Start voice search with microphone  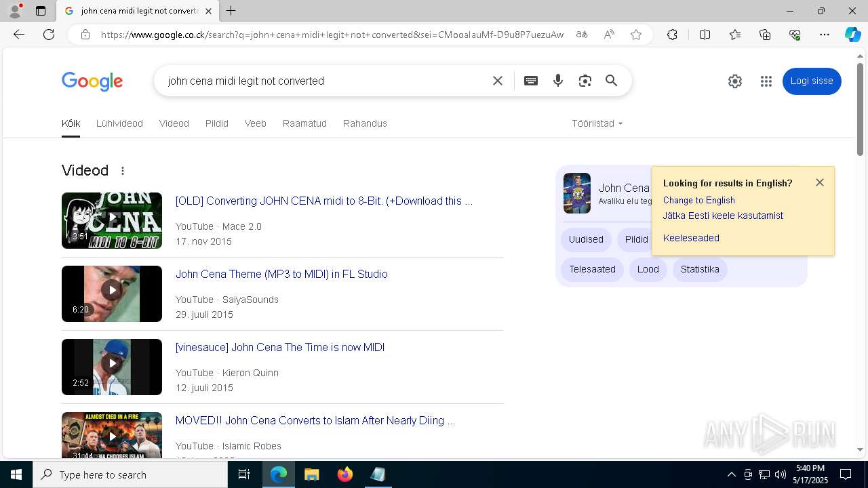pos(558,81)
